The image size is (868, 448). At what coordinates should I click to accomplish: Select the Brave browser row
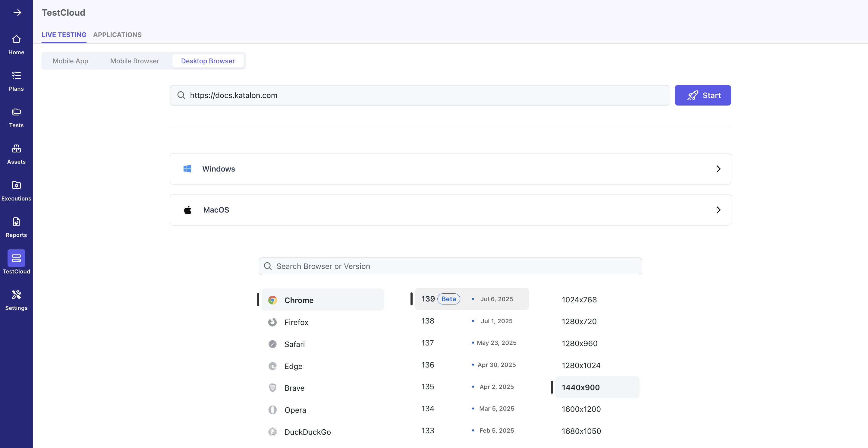click(x=323, y=388)
